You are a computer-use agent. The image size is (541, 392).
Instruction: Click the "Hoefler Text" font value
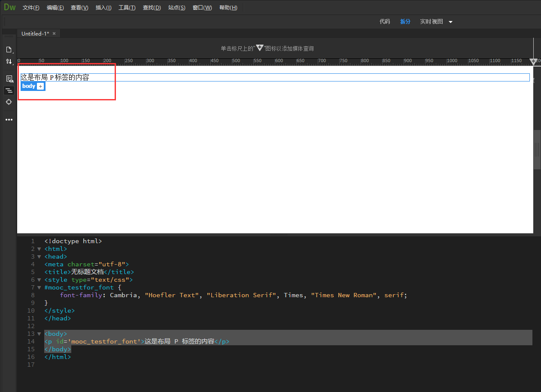[172, 295]
